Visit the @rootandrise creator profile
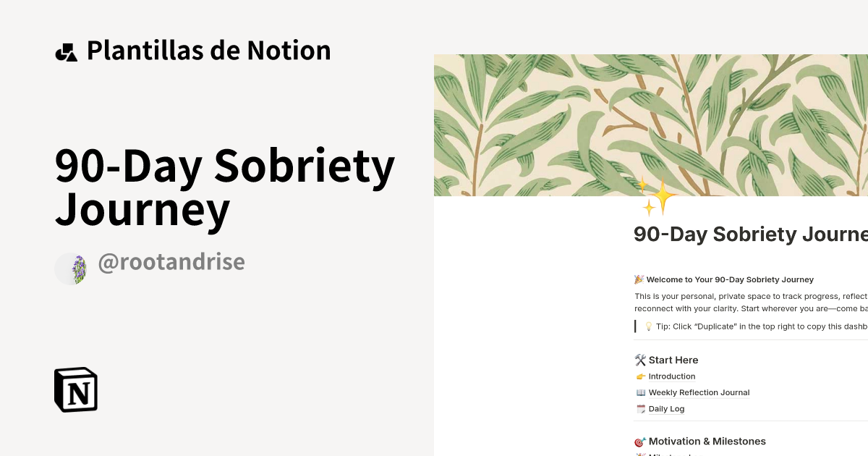This screenshot has height=456, width=868. [x=171, y=261]
